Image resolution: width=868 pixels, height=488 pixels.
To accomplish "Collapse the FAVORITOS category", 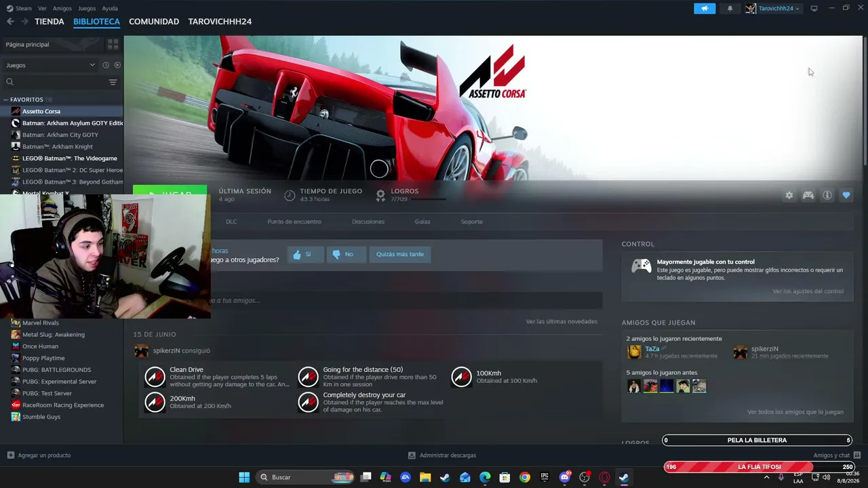I will click(x=6, y=100).
